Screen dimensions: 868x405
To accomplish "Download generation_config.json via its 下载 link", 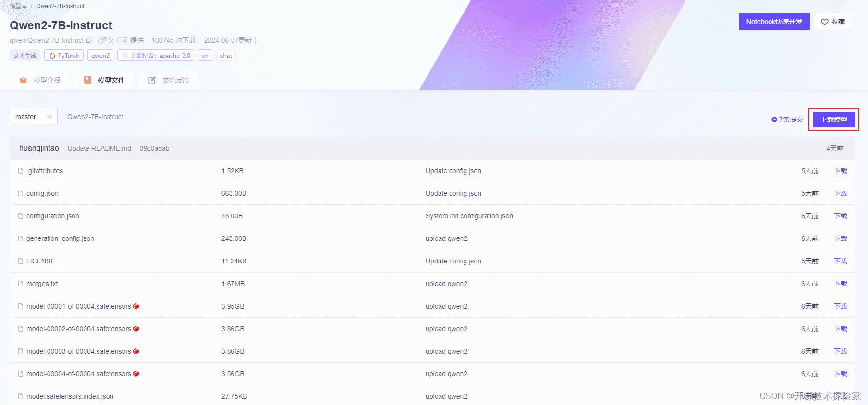I will pyautogui.click(x=841, y=238).
